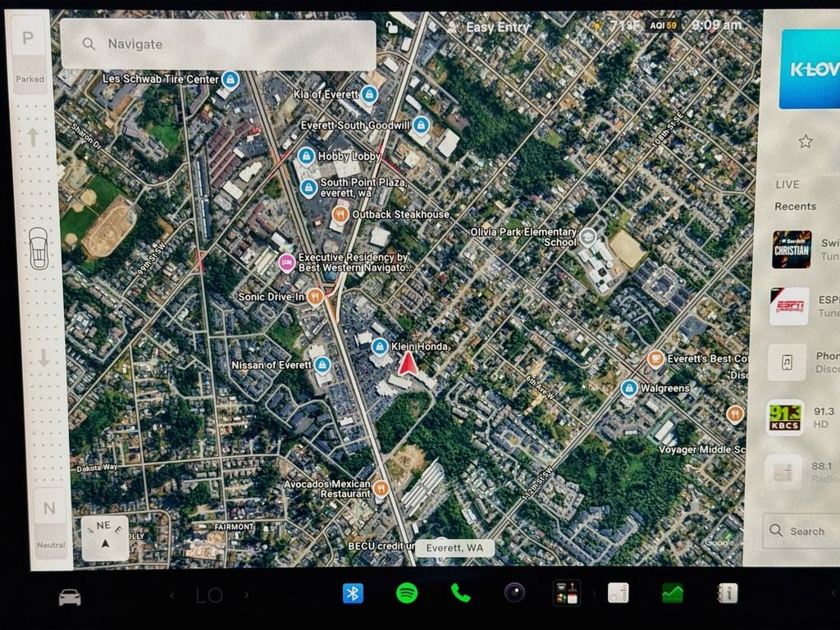Select Everett's Best Coffee cafe pin

pos(655,358)
